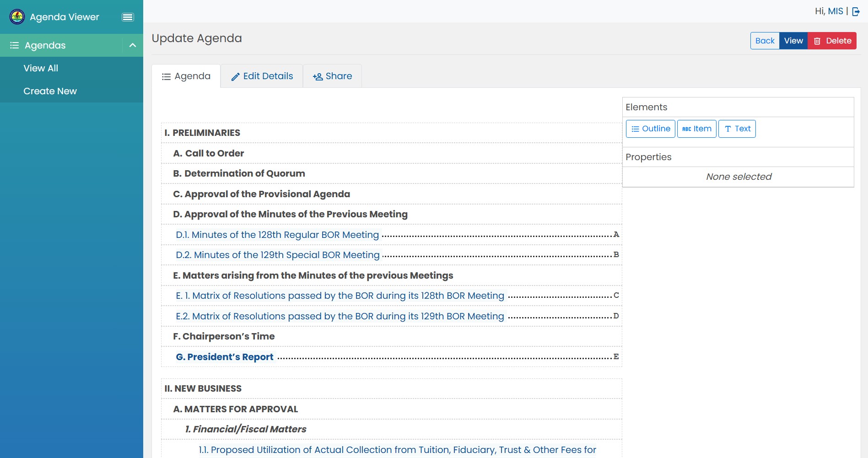
Task: Collapse the Agendas sidebar section
Action: pos(133,45)
